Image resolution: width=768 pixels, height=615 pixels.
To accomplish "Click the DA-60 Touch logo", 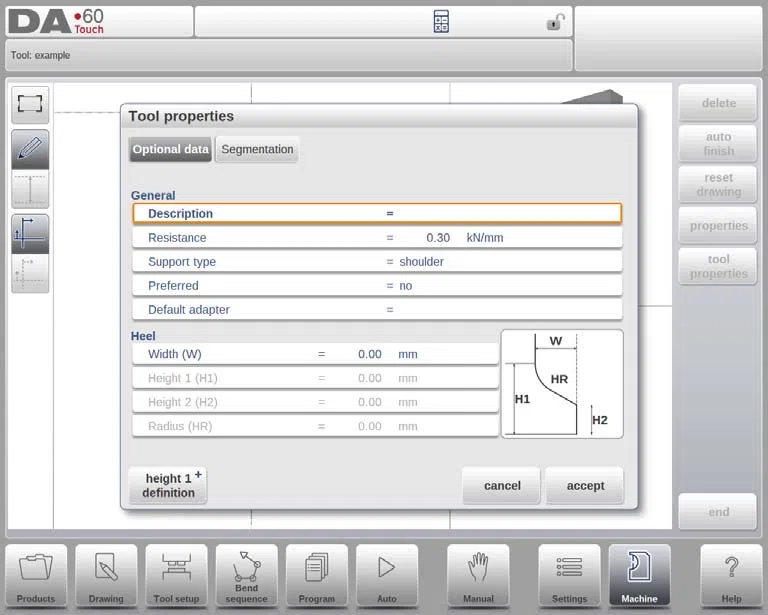I will [56, 22].
